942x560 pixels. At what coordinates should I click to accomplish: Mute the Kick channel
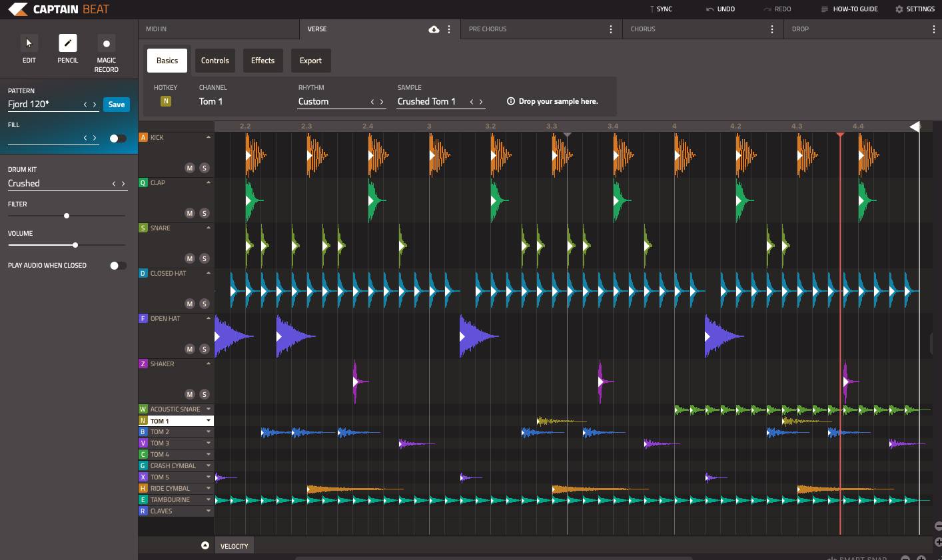190,168
